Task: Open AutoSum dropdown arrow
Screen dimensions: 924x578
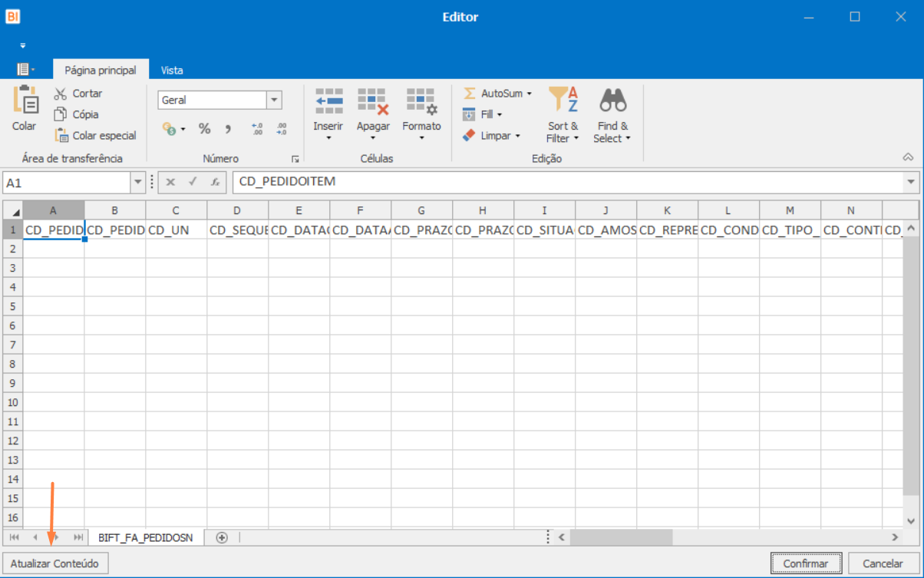Action: coord(529,94)
